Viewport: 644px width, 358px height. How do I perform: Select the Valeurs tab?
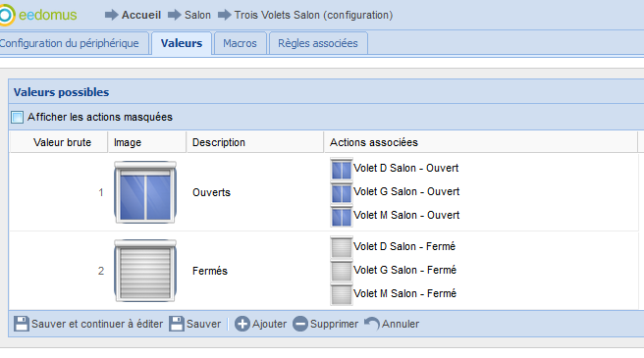[182, 43]
